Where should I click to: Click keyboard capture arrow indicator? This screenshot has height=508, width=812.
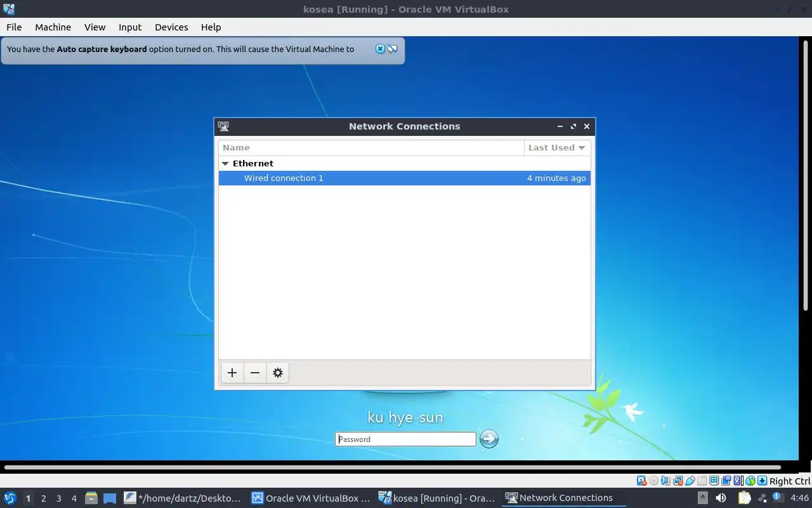click(763, 481)
